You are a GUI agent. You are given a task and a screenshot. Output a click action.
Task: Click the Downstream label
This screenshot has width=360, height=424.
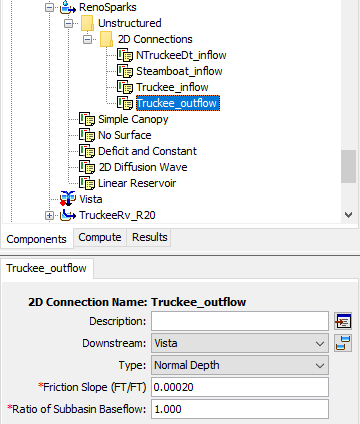click(114, 343)
